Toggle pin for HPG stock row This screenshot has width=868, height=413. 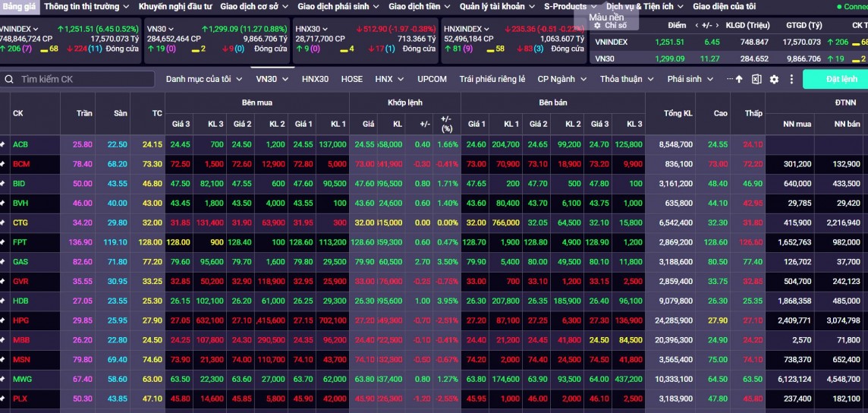3,320
